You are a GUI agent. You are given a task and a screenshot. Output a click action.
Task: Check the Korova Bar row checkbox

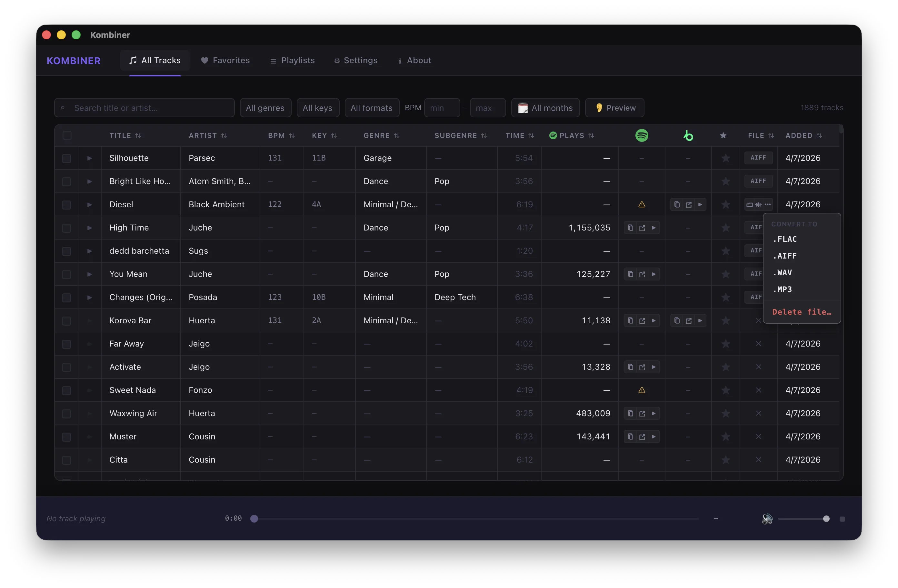click(x=66, y=321)
